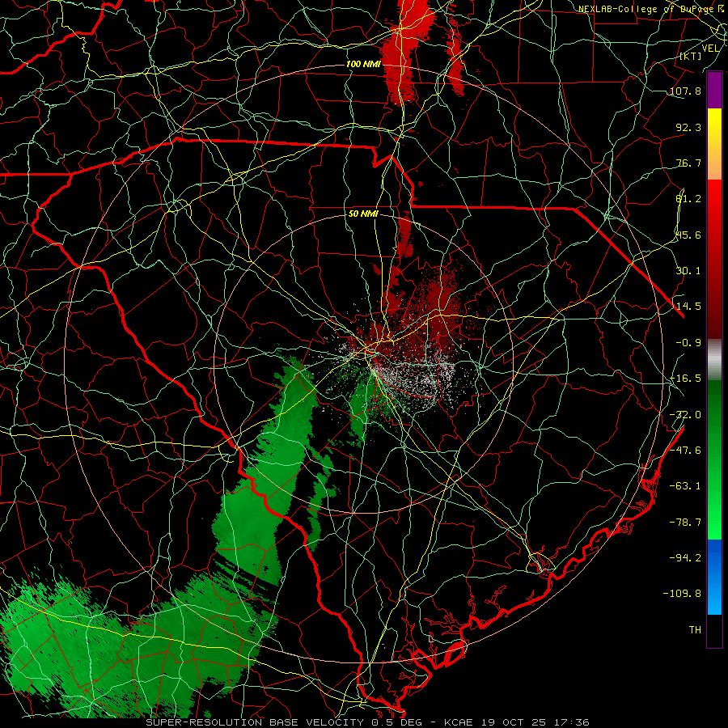Click the 30.1 value on the velocity scale
The width and height of the screenshot is (728, 728).
point(688,271)
